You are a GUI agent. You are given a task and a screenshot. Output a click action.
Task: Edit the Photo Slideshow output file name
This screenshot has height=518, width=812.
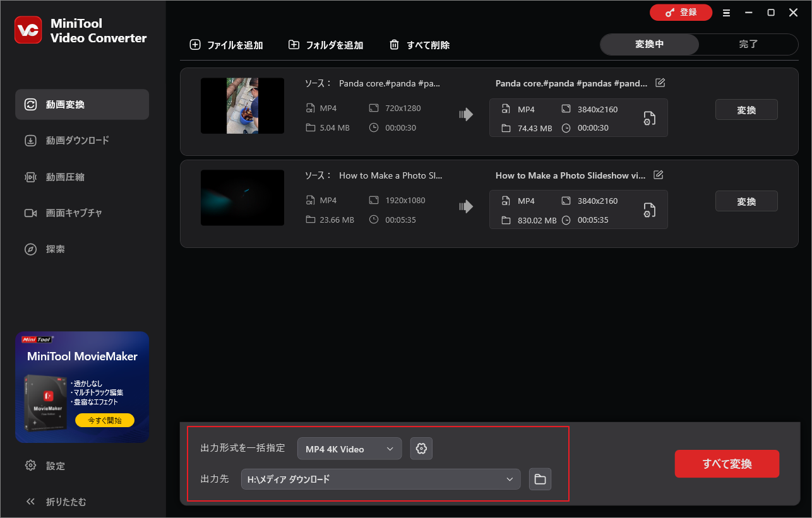click(659, 175)
